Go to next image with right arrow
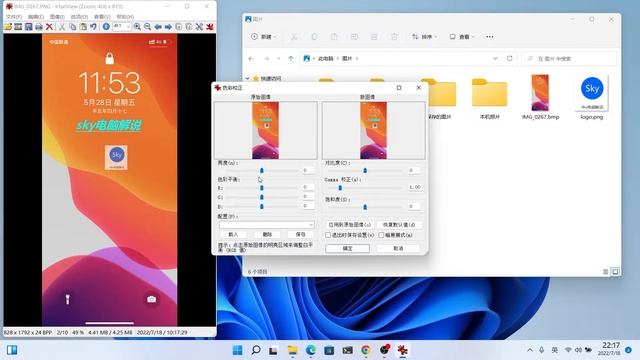 click(x=168, y=27)
